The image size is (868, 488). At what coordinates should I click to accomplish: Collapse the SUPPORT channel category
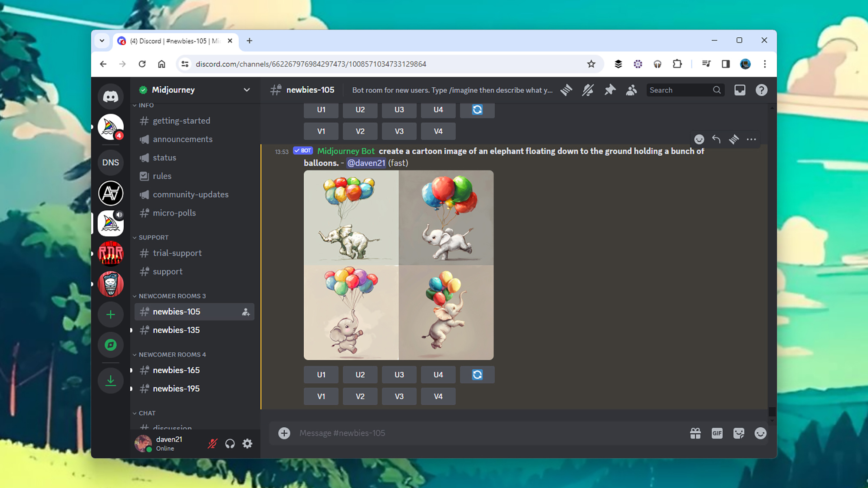tap(153, 237)
